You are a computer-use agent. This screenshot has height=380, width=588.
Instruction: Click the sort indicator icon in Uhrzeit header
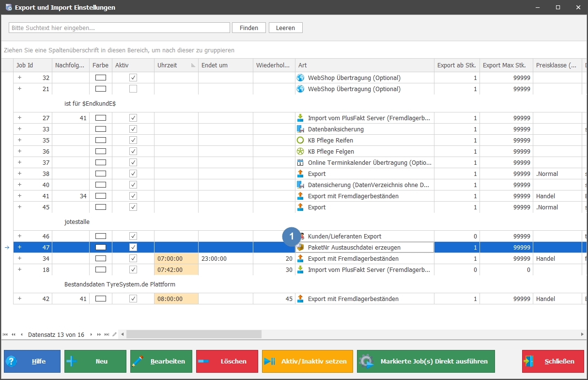point(193,65)
